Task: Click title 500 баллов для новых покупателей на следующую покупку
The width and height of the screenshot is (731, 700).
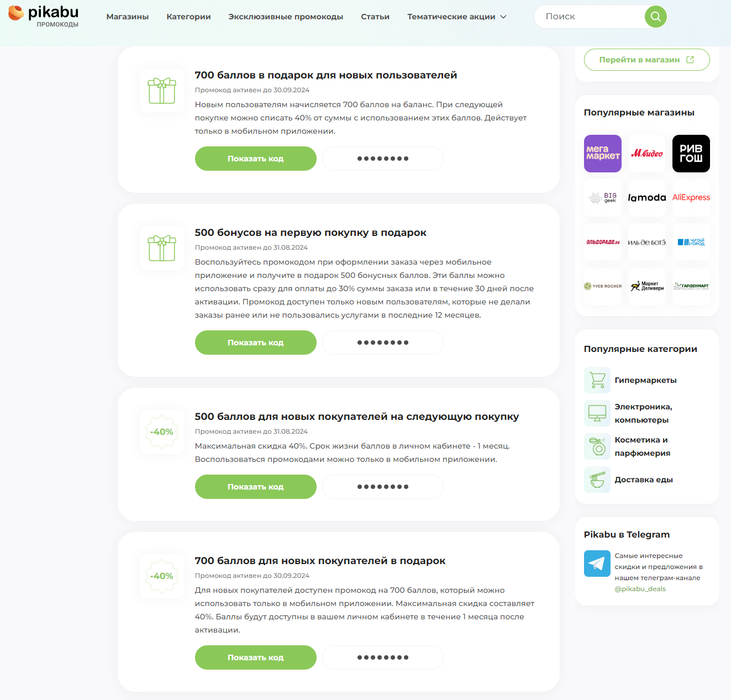Action: [357, 417]
